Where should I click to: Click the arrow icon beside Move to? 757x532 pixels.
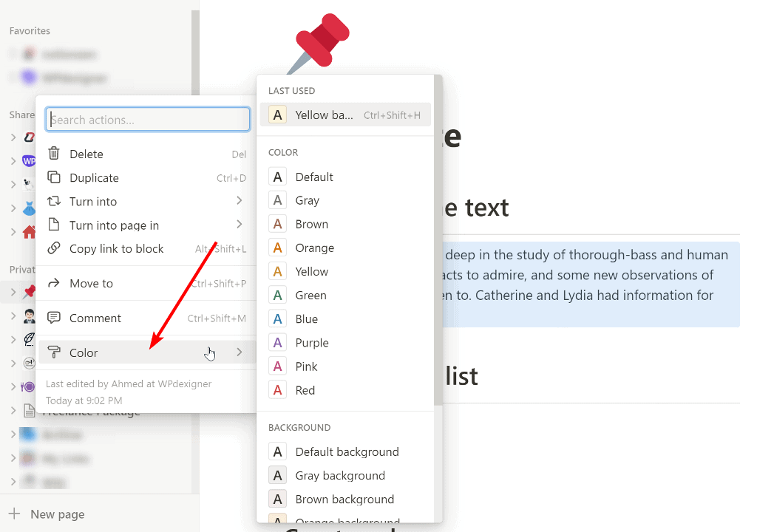pos(54,283)
